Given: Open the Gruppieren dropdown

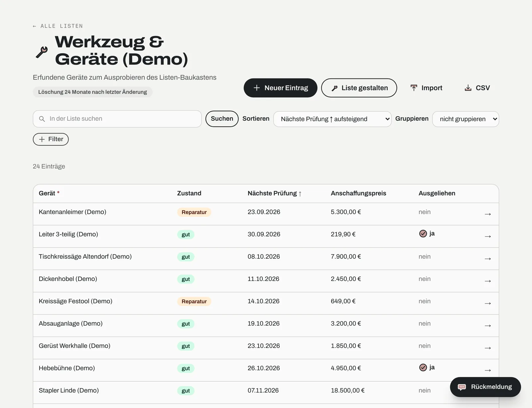Looking at the screenshot, I should click(465, 119).
